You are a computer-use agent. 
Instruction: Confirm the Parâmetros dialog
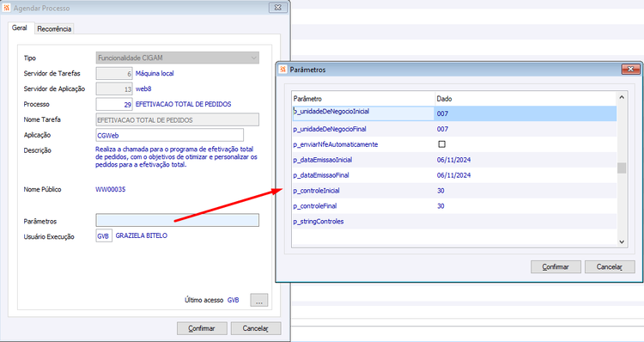tap(556, 266)
